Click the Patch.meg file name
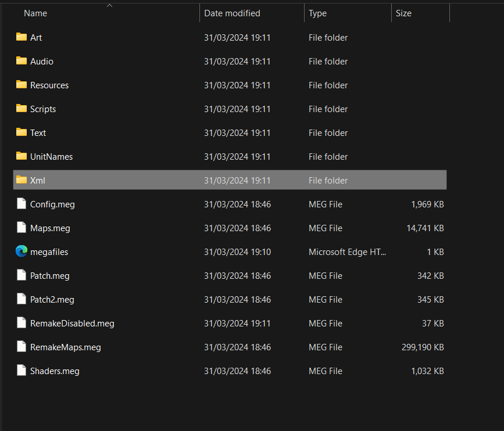Screen dimensions: 504x431 tap(49, 275)
